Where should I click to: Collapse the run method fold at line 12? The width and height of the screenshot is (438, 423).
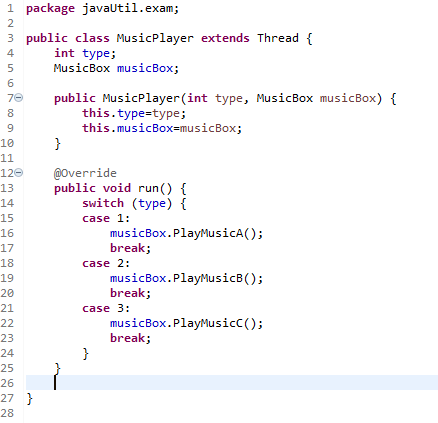19,173
